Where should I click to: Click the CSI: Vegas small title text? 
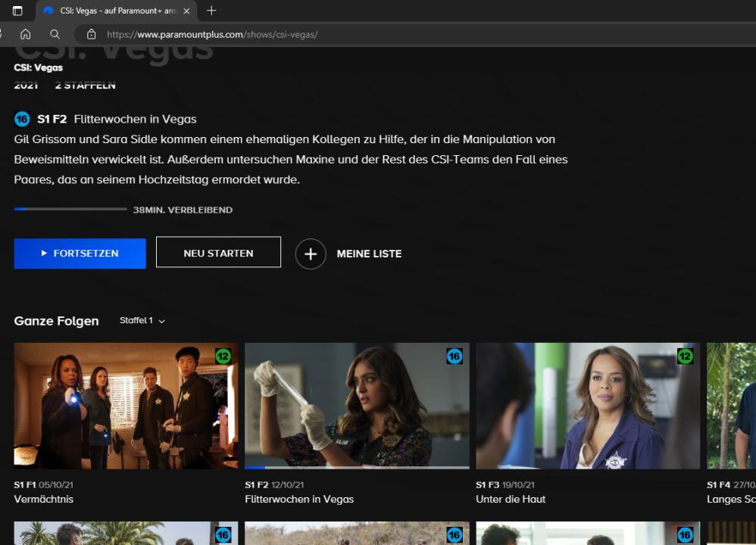coord(39,68)
